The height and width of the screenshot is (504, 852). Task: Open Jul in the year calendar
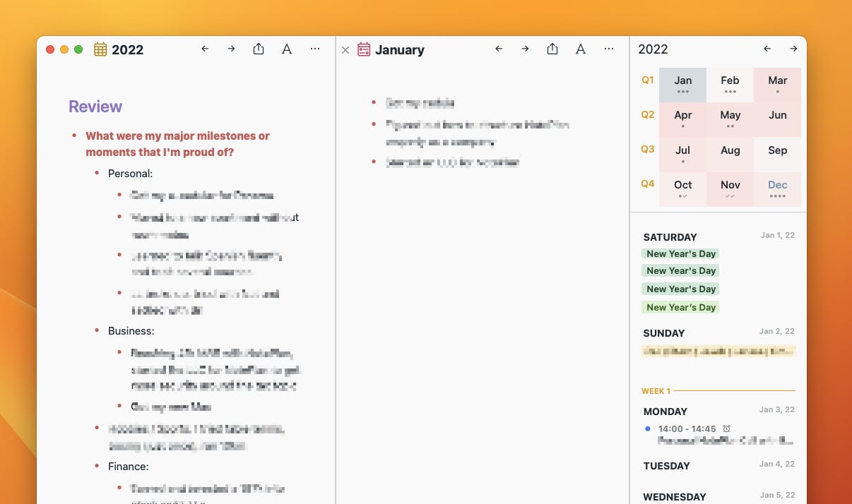click(682, 154)
